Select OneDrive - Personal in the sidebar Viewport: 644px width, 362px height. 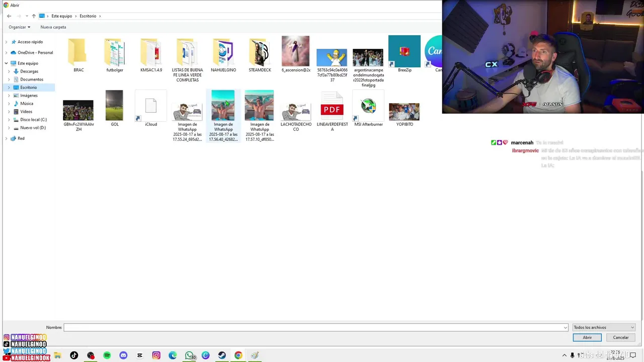35,52
